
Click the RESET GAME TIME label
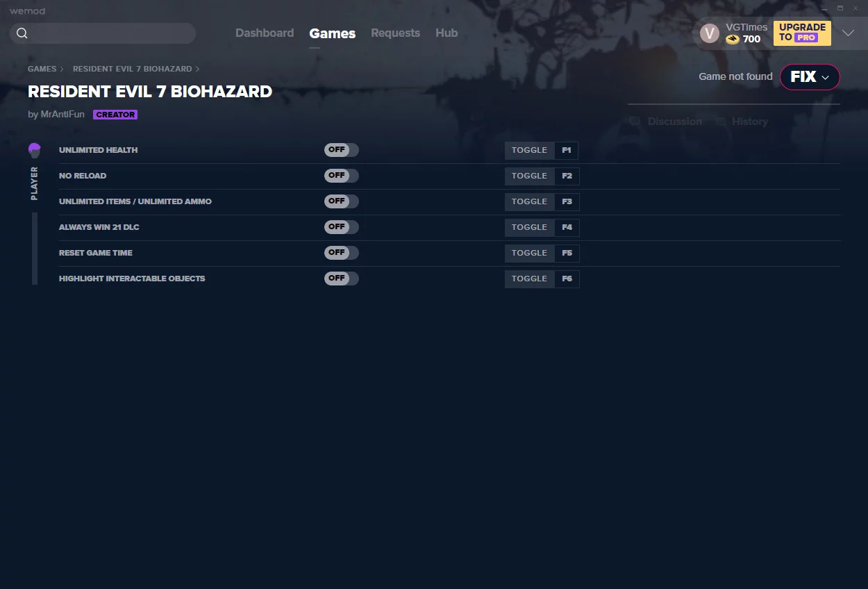tap(96, 253)
